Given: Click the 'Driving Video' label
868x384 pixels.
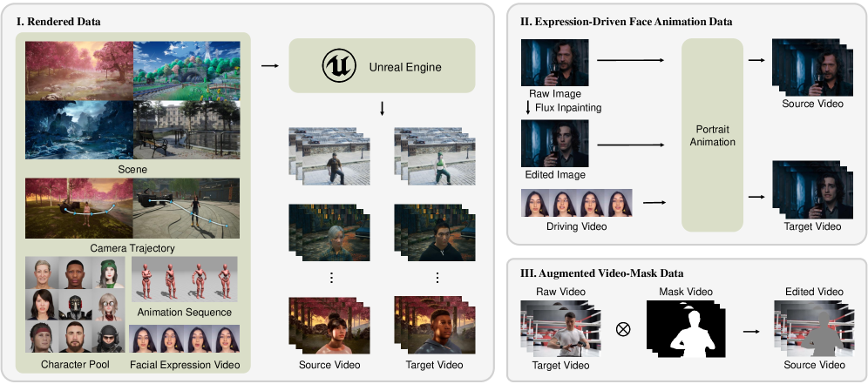Looking at the screenshot, I should pyautogui.click(x=576, y=226).
